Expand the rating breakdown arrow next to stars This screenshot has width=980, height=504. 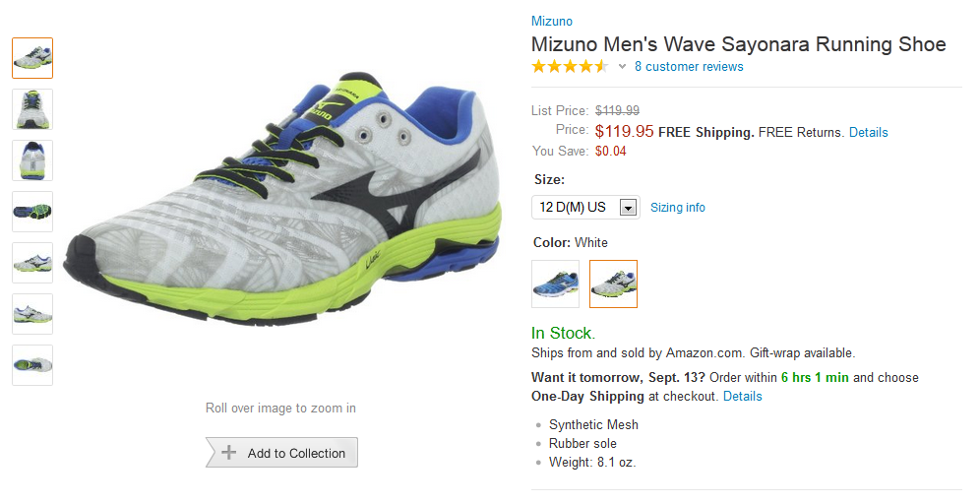coord(622,67)
